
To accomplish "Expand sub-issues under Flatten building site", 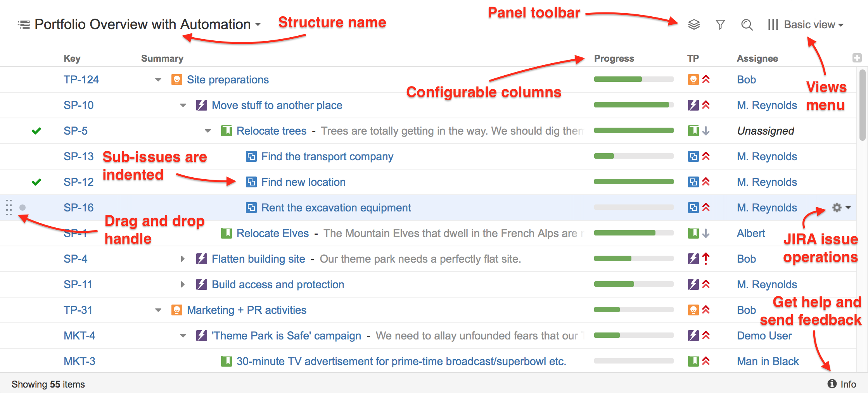I will pos(183,258).
